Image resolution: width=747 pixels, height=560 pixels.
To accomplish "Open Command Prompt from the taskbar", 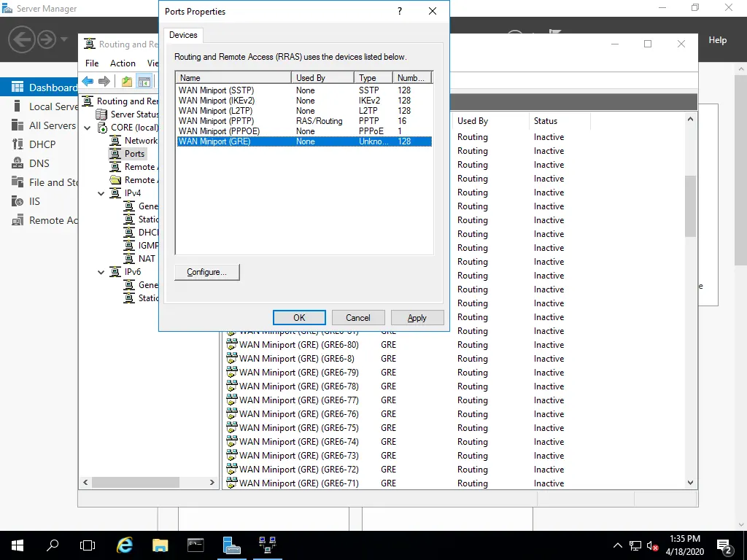I will (x=196, y=545).
